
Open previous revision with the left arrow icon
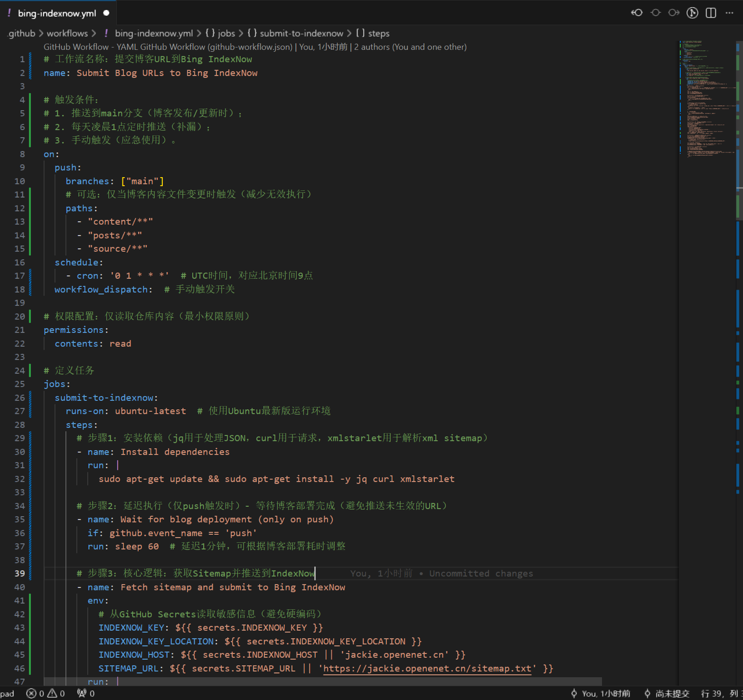tap(637, 13)
